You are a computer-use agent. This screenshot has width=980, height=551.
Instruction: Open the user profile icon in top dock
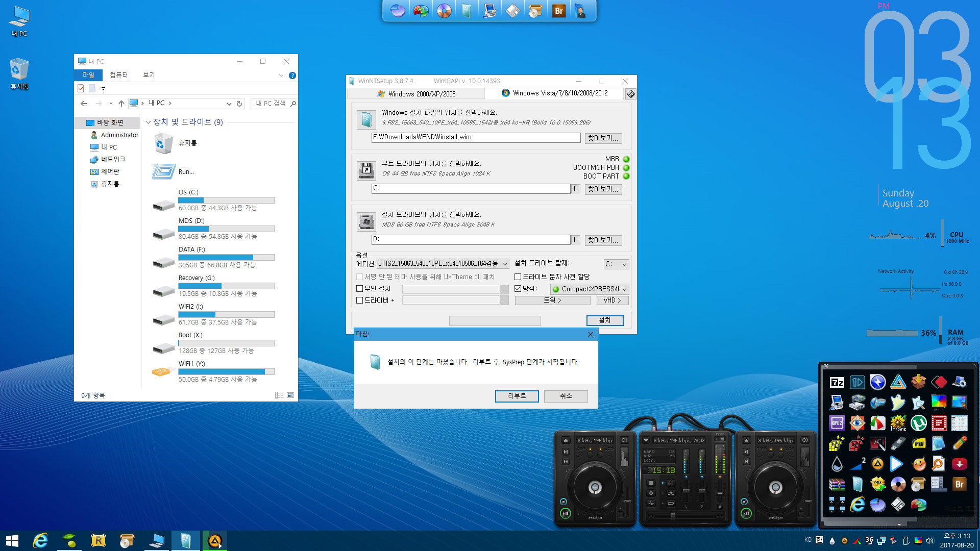(581, 10)
